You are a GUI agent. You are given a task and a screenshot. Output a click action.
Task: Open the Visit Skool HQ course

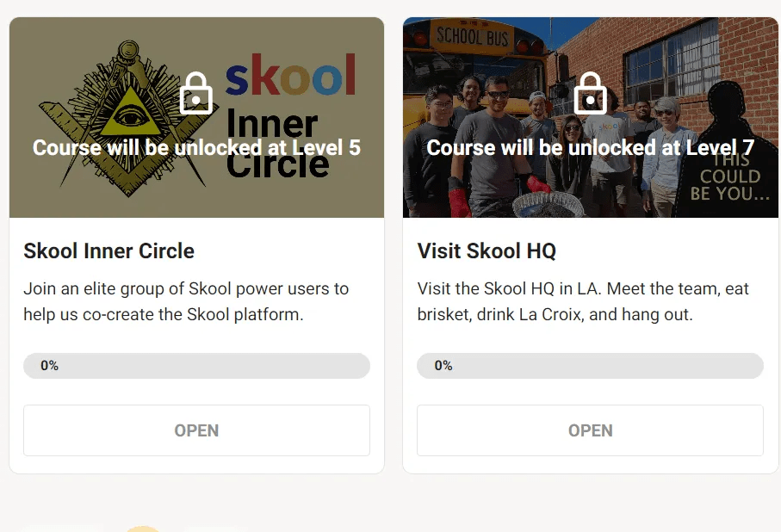click(590, 430)
